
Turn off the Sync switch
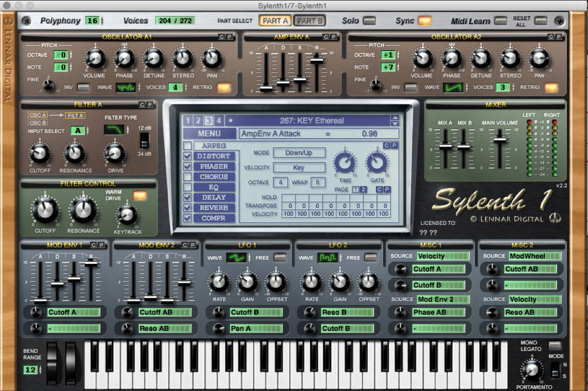pyautogui.click(x=425, y=21)
